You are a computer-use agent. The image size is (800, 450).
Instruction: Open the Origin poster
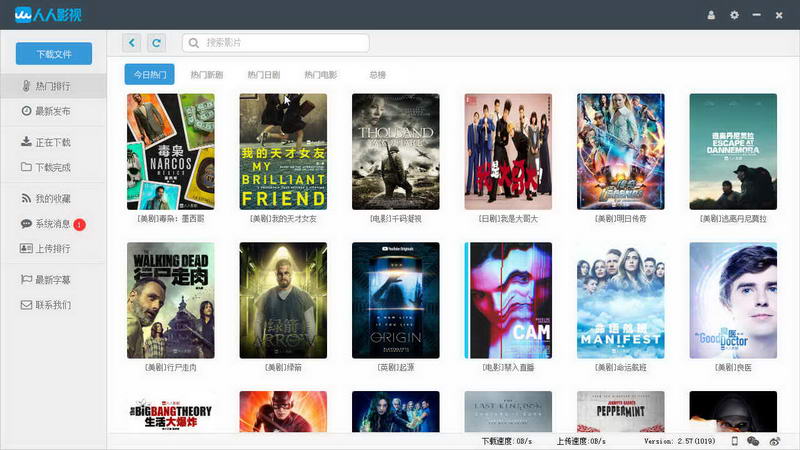tap(395, 301)
